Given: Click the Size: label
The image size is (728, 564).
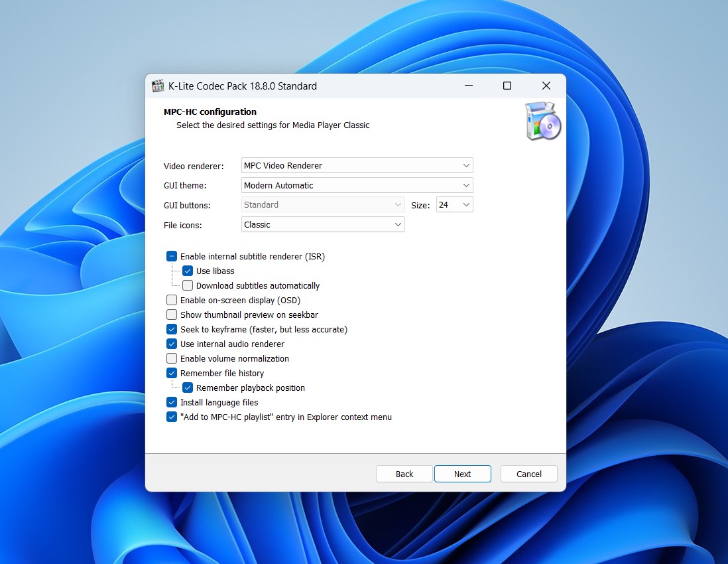Looking at the screenshot, I should (x=420, y=205).
